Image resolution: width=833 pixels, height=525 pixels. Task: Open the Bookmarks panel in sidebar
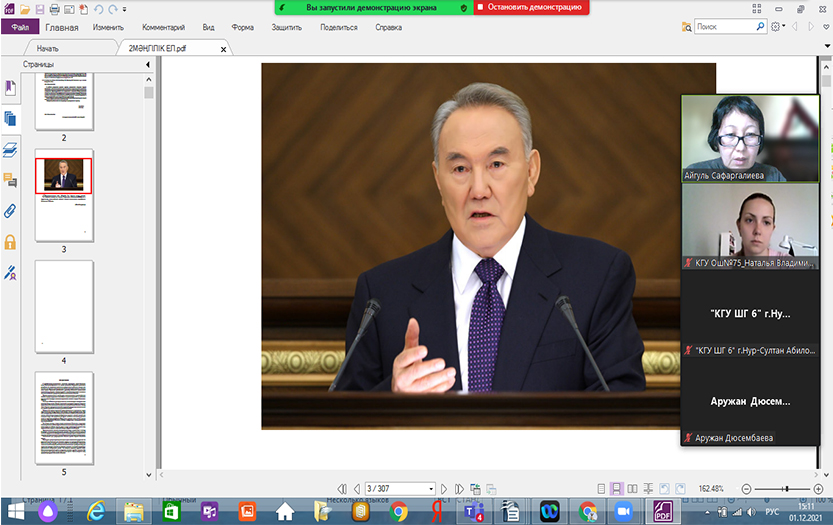[11, 87]
